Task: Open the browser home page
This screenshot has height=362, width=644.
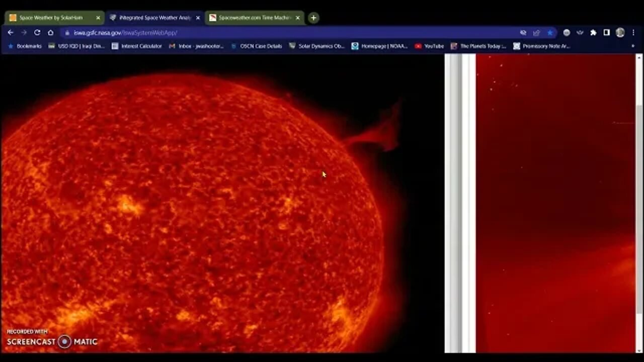Action: point(50,33)
